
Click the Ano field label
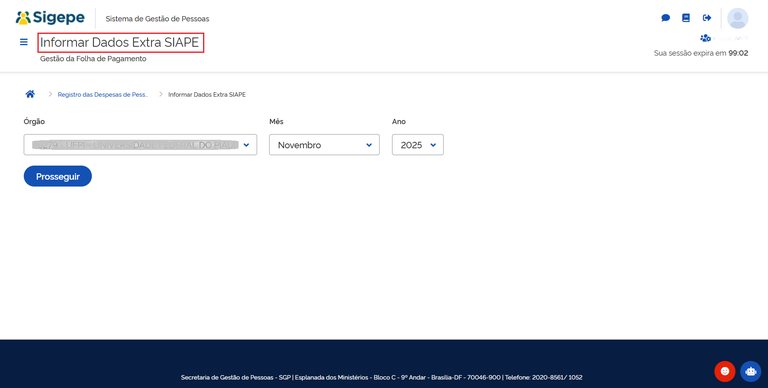(399, 121)
